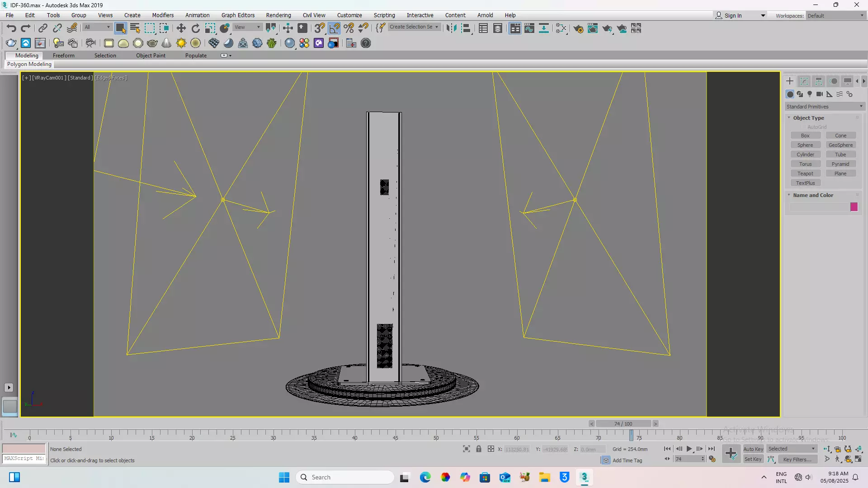Open the Motion panel tab icon
The height and width of the screenshot is (488, 868).
pos(834,81)
